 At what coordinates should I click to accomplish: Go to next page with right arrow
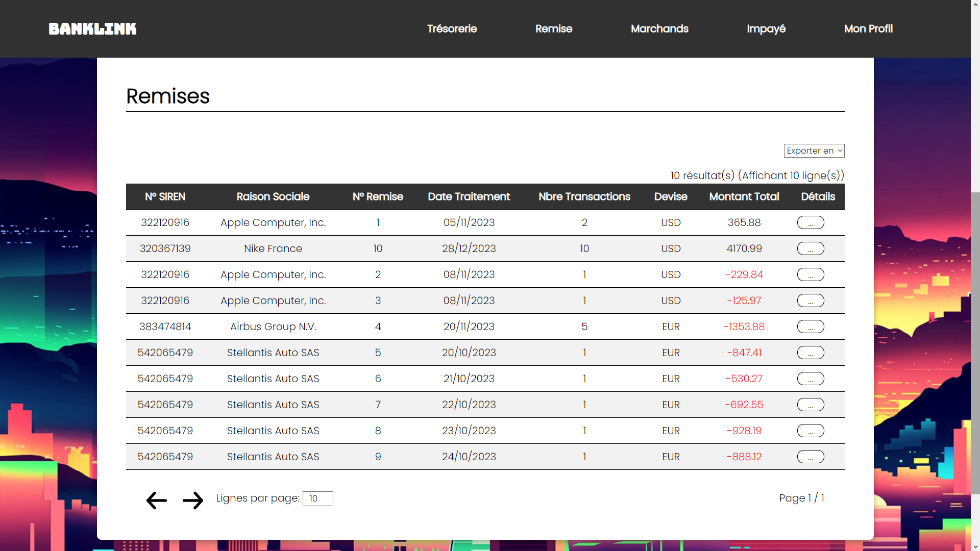(x=193, y=500)
